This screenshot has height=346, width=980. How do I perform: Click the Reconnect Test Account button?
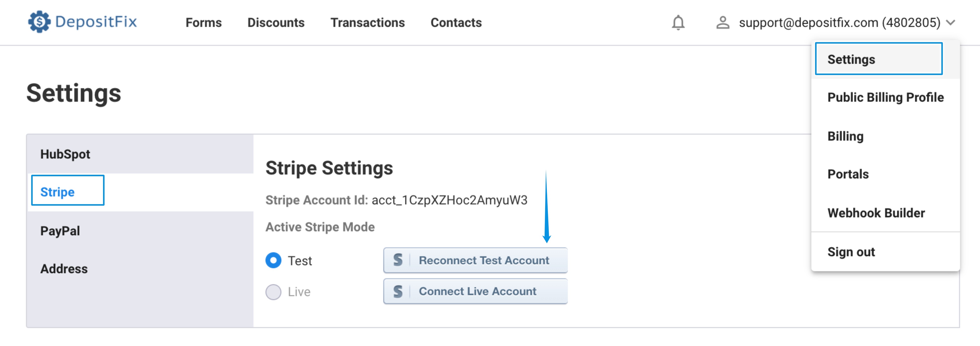coord(475,260)
